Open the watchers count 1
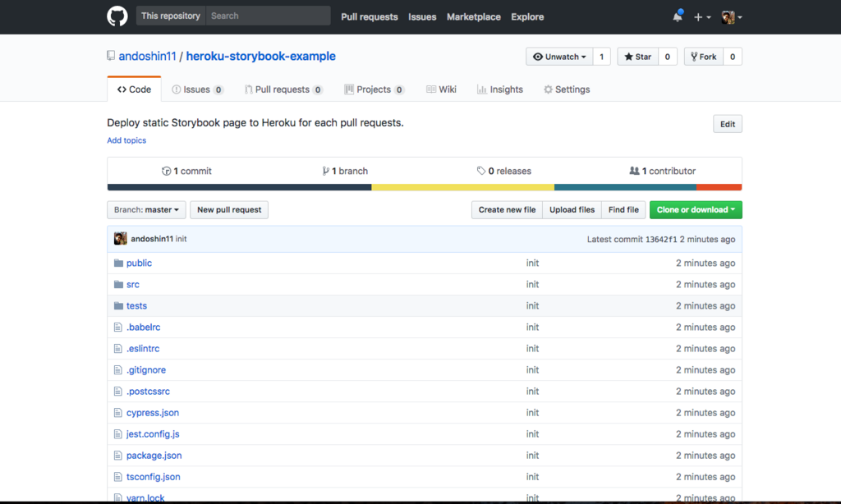The image size is (841, 504). click(602, 57)
